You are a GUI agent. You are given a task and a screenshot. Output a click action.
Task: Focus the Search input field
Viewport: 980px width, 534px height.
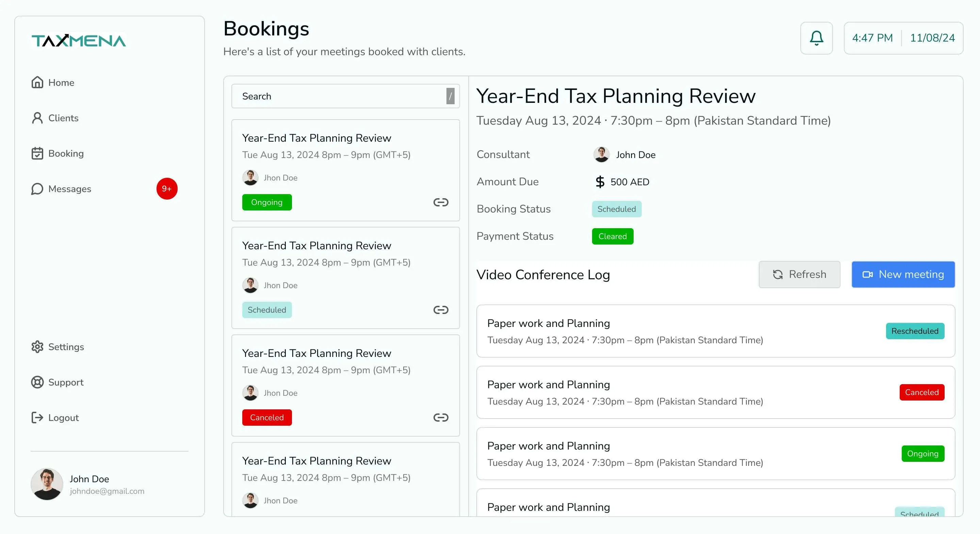(345, 96)
